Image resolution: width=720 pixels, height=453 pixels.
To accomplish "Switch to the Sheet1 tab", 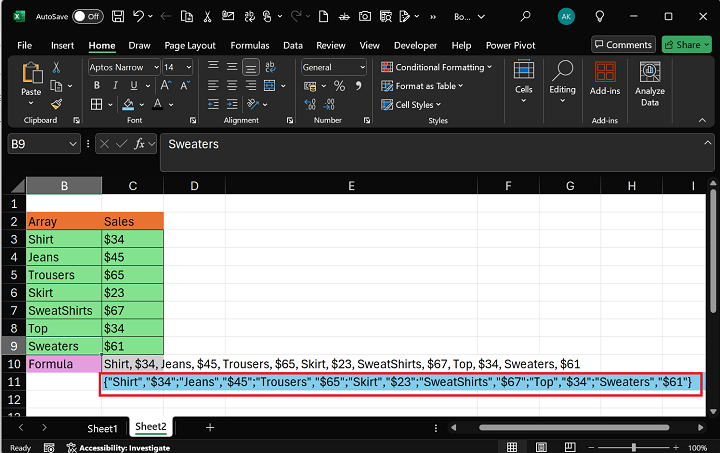I will pyautogui.click(x=102, y=427).
